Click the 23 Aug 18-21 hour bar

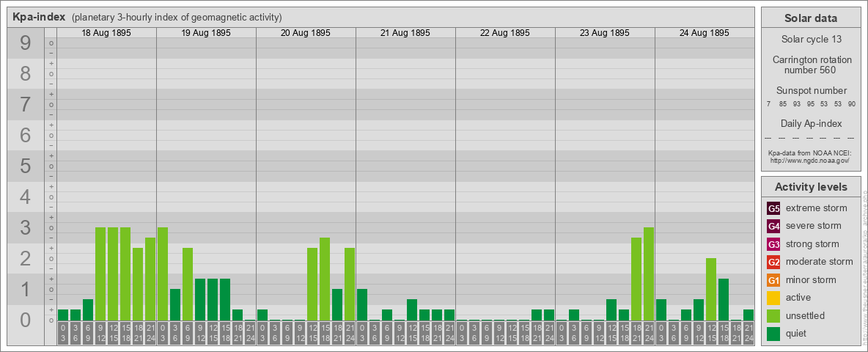[x=636, y=279]
